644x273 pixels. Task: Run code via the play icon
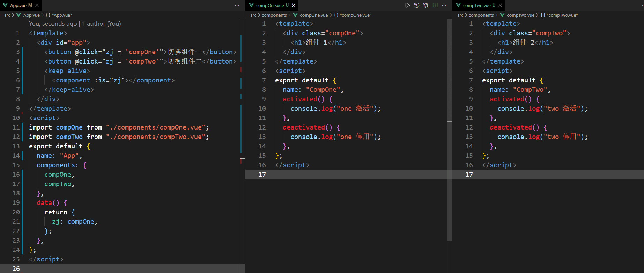407,5
